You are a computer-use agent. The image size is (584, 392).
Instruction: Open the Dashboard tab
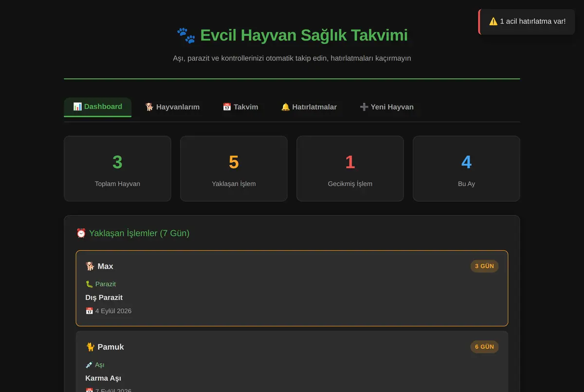pyautogui.click(x=97, y=107)
